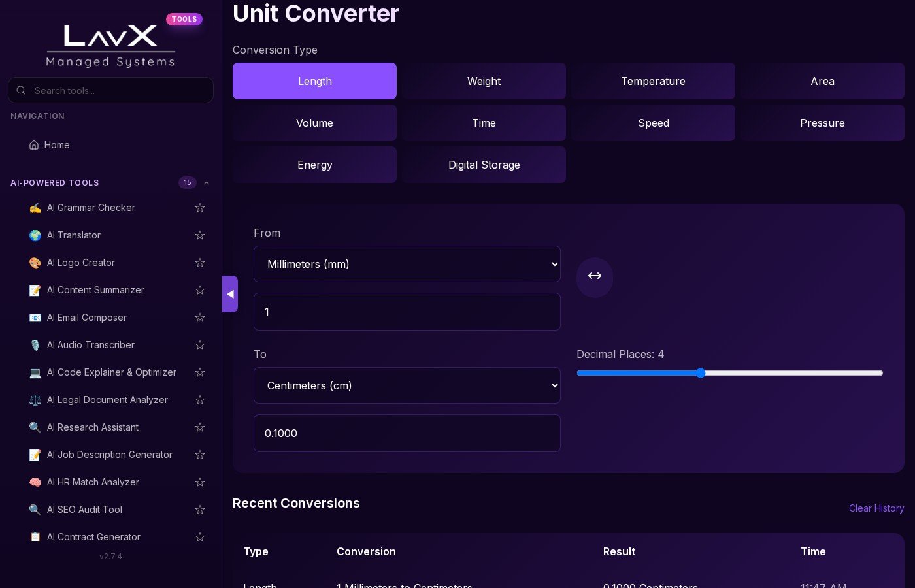Open AI Contract Generator from sidebar
The width and height of the screenshot is (915, 588).
(93, 537)
